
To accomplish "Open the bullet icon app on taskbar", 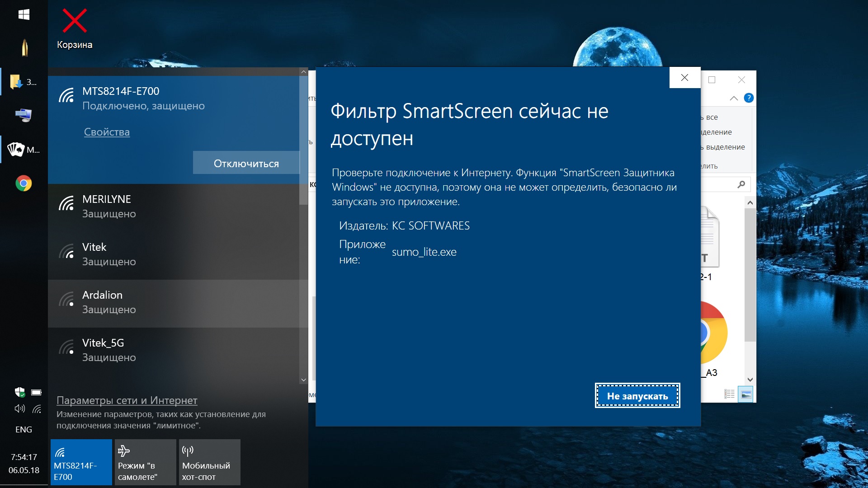I will pos(24,48).
